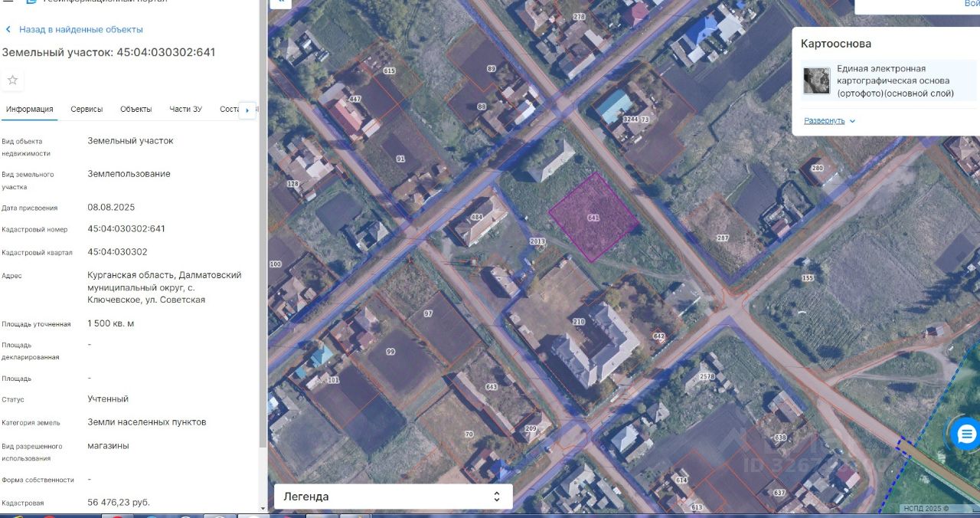
Task: Click parcel label 101 on the map
Action: (x=333, y=380)
